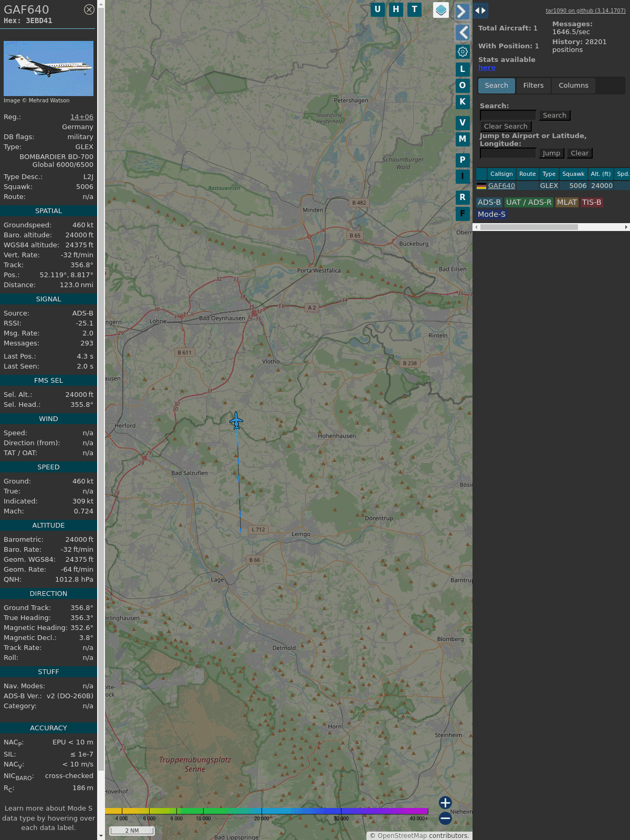Toggle the L labels button
This screenshot has width=630, height=840.
[x=463, y=69]
